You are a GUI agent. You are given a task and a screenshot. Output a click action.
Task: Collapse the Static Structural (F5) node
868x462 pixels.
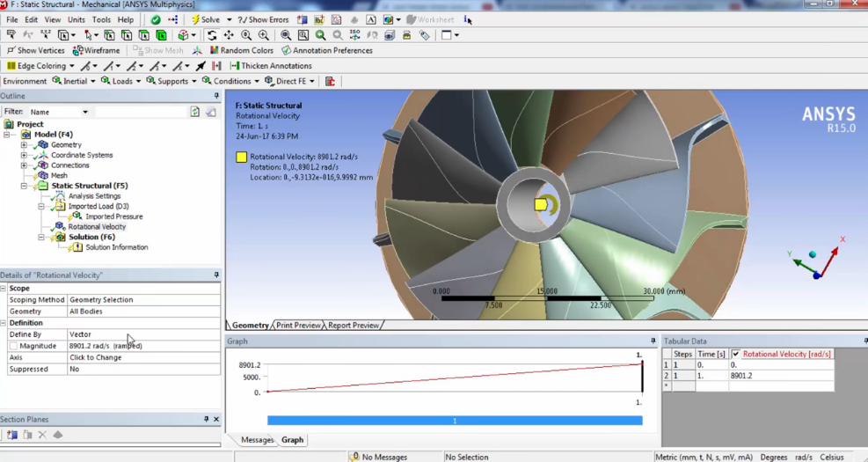(24, 187)
